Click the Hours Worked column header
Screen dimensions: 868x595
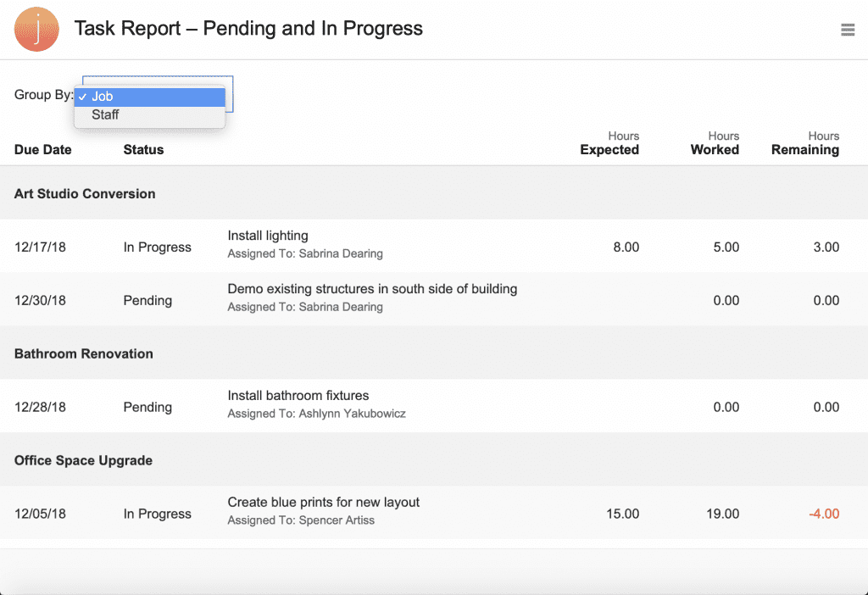[714, 142]
